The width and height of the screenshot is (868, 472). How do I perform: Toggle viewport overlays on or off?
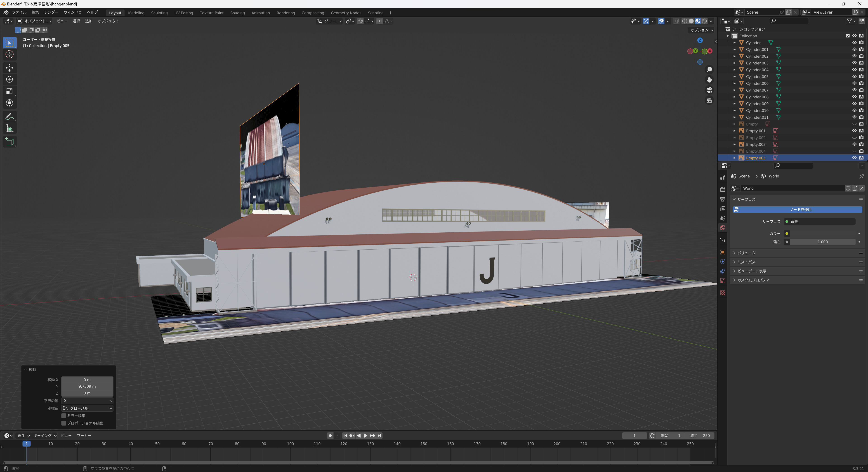click(x=661, y=21)
